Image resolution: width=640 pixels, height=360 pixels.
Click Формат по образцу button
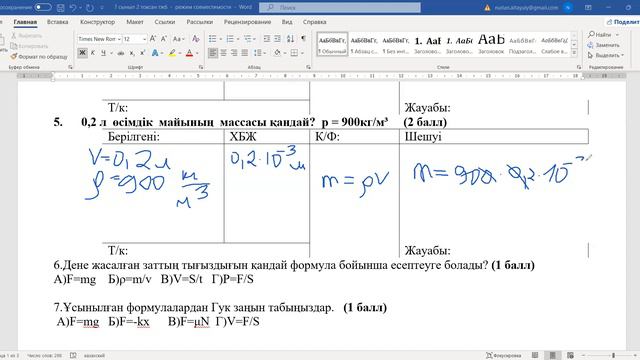(39, 57)
